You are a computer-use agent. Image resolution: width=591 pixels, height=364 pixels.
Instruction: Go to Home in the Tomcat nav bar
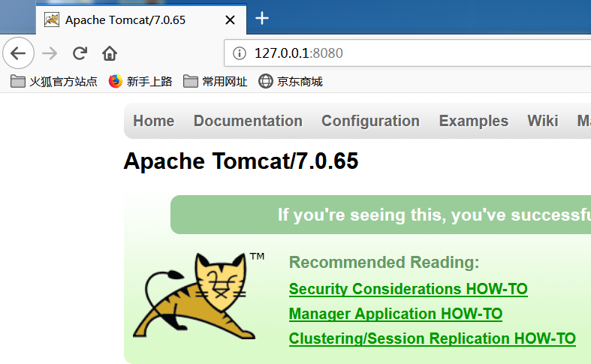point(154,121)
